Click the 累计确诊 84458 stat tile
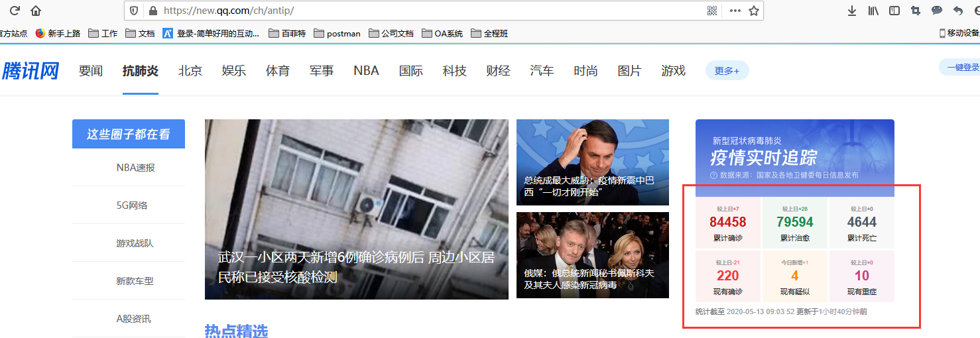 click(x=728, y=223)
